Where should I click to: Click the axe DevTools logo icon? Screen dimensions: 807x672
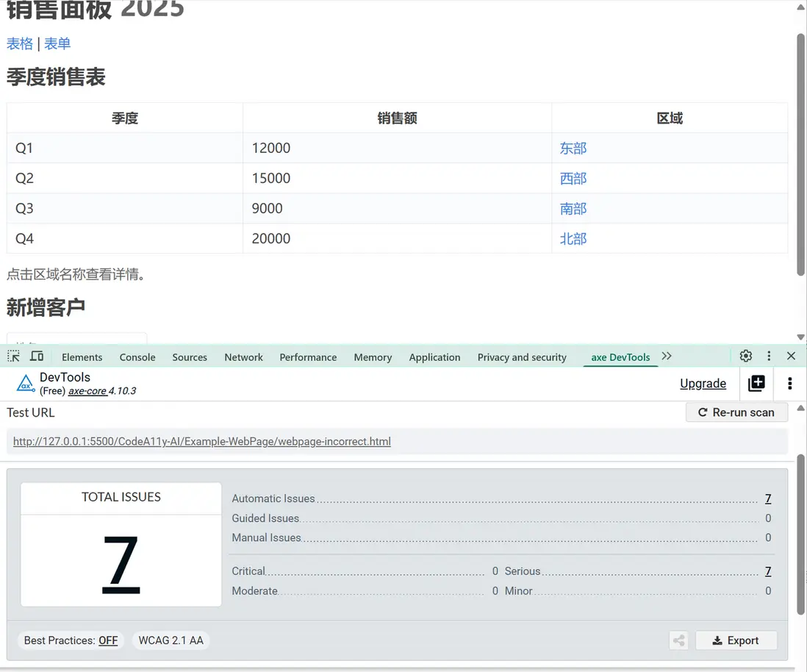point(25,384)
